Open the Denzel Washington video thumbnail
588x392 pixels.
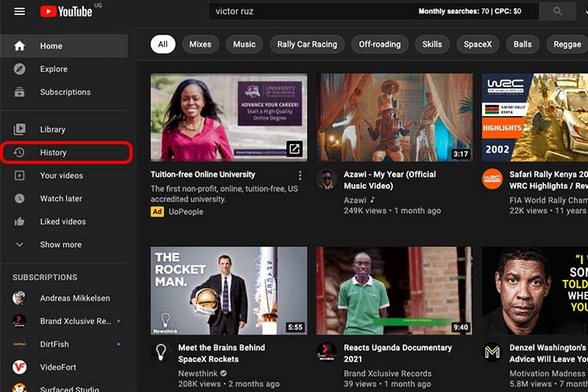[x=535, y=291]
